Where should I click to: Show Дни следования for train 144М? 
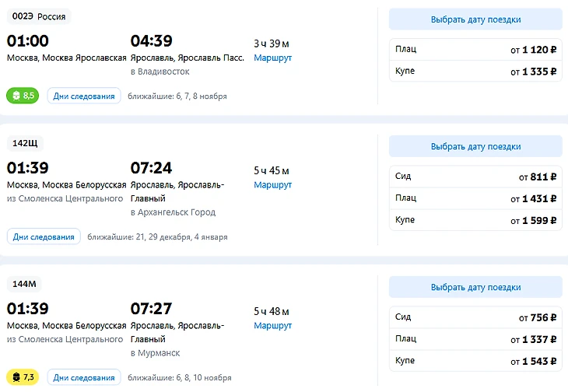(84, 377)
